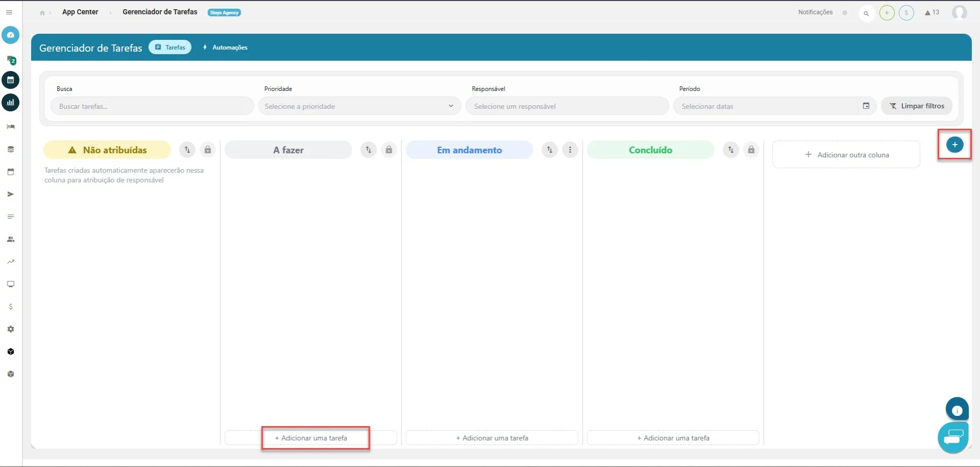980x467 pixels.
Task: Add a task in Concluído column
Action: pos(673,438)
